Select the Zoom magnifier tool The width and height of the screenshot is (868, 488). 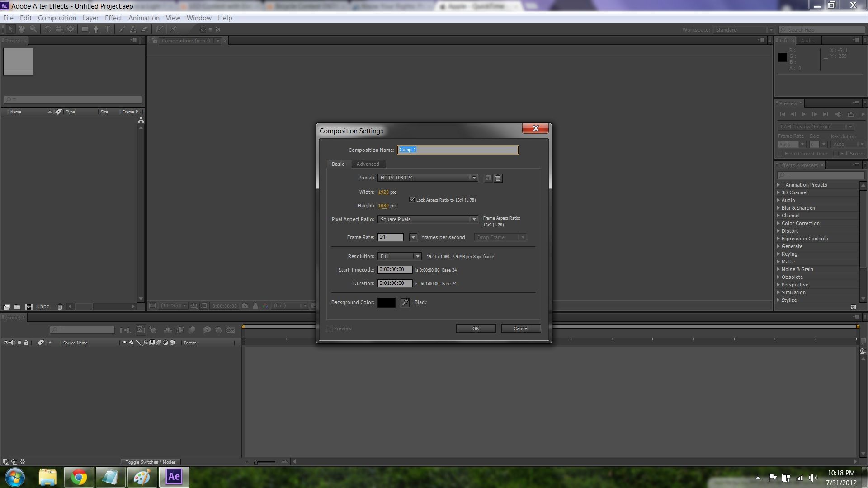33,29
